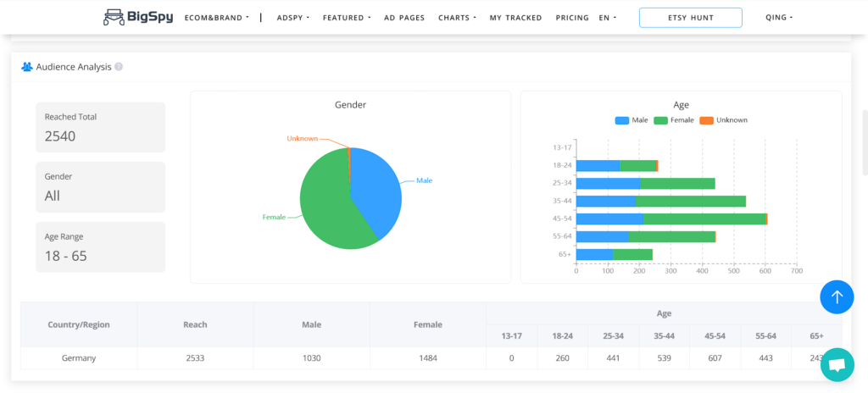
Task: Toggle Unknown series in Age legend
Action: [724, 120]
